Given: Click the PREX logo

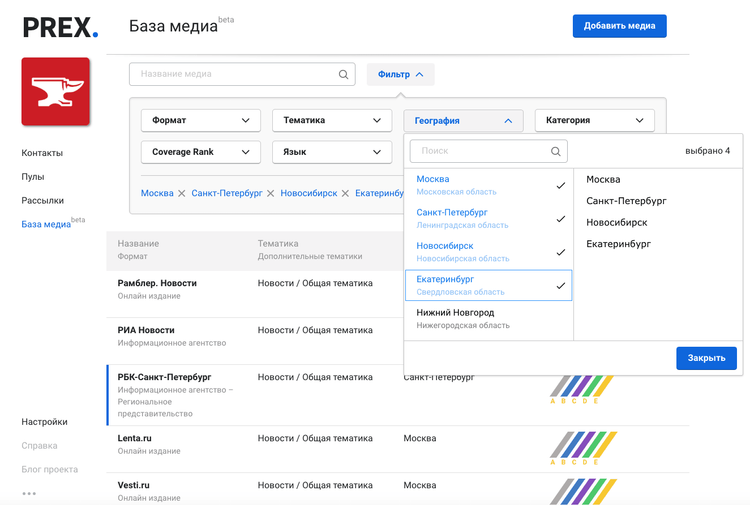Looking at the screenshot, I should 60,27.
